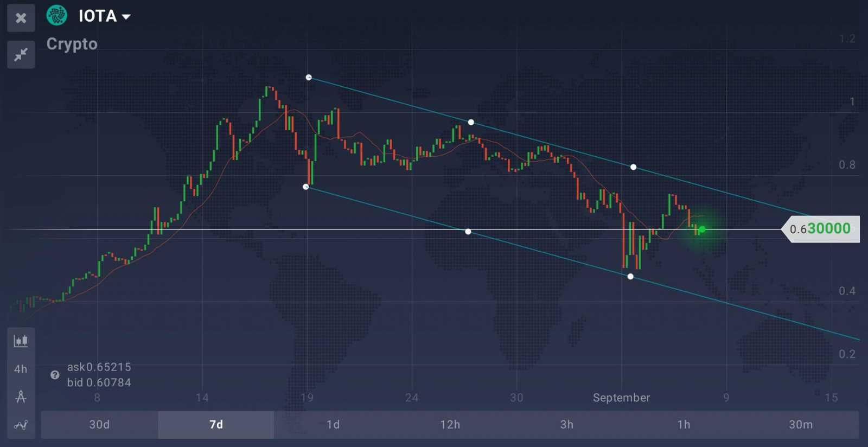Switch to the 1d time range

click(x=333, y=424)
